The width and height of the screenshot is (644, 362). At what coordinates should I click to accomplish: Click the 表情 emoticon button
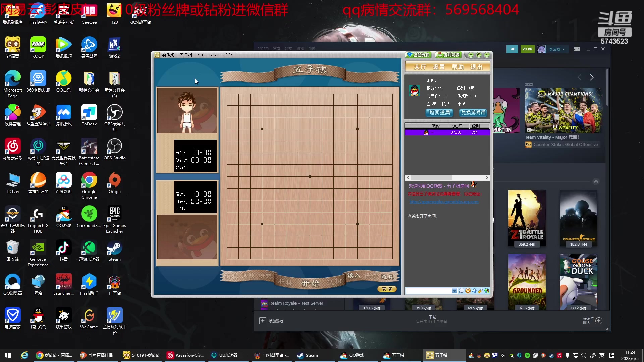(387, 289)
